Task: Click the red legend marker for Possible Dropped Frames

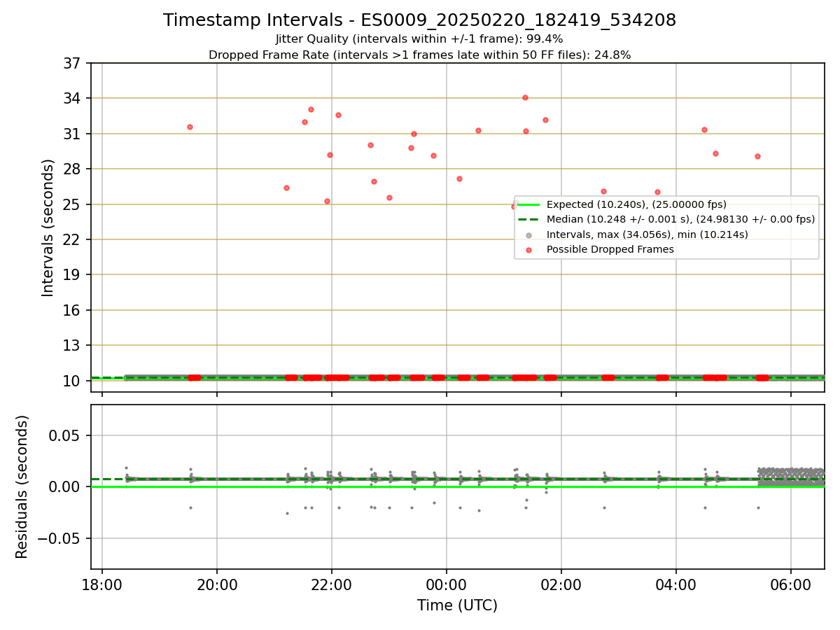Action: (x=528, y=249)
